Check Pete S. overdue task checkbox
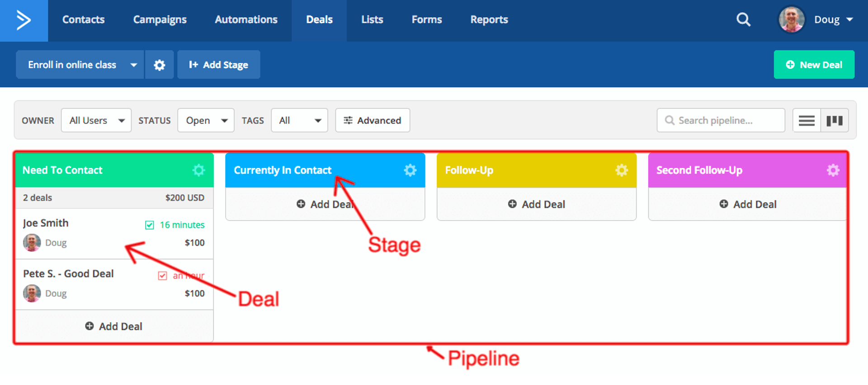868x385 pixels. click(162, 276)
